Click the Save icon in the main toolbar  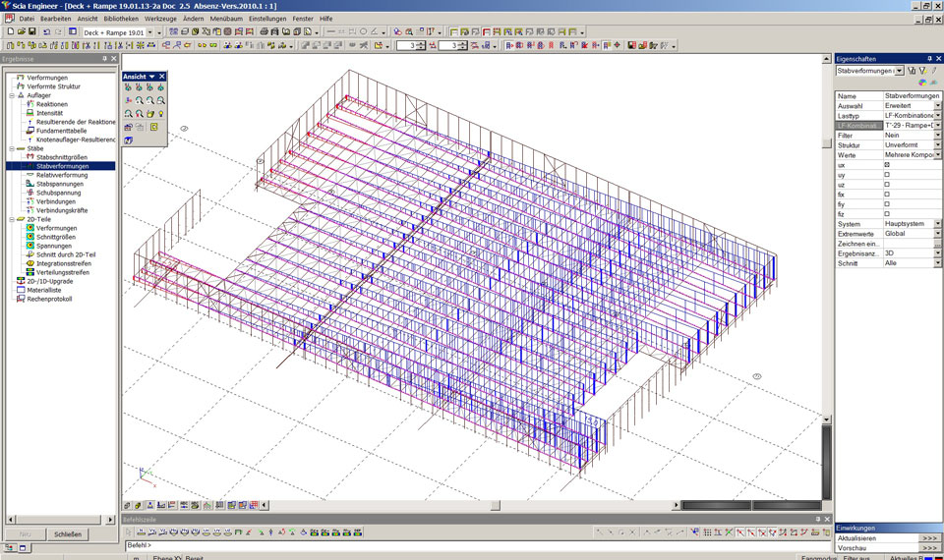[x=32, y=31]
